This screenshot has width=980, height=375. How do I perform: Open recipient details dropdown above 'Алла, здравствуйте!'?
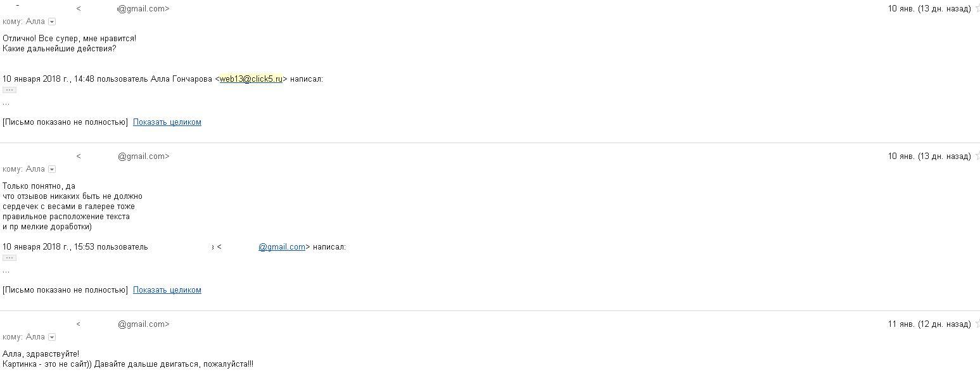pyautogui.click(x=52, y=337)
